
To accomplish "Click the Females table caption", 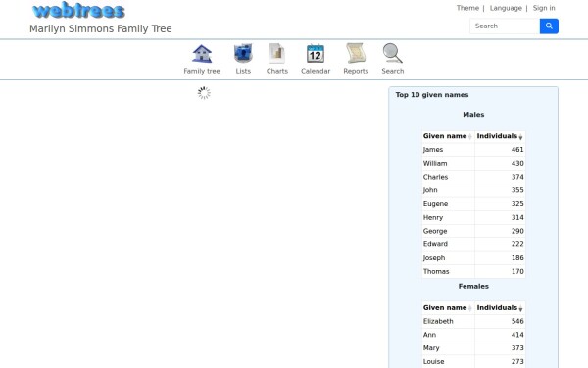I will click(473, 287).
